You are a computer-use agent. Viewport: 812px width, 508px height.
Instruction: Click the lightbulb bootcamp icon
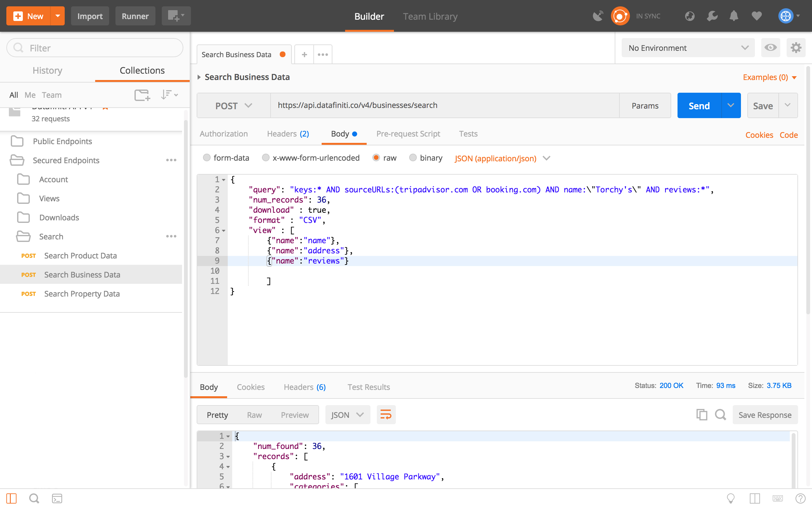730,498
